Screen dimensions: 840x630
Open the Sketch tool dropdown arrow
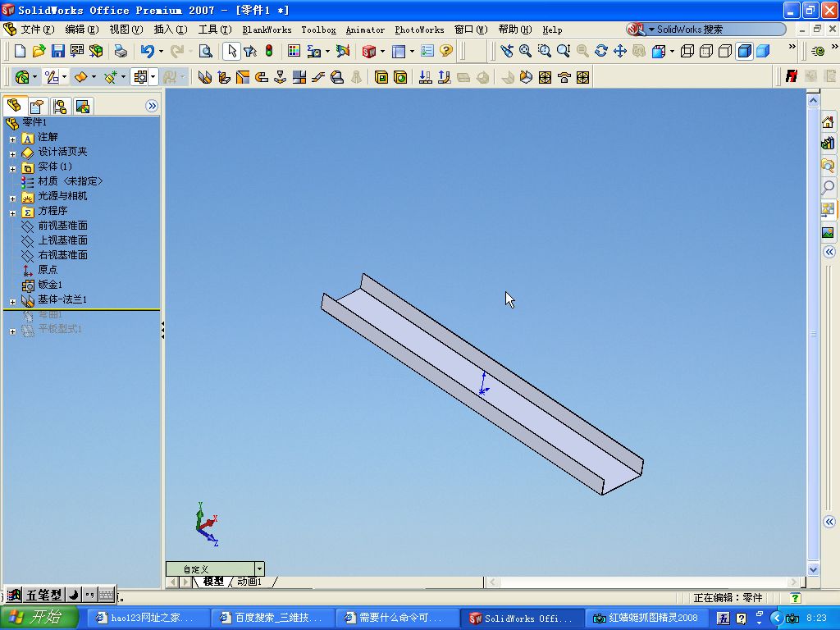64,78
